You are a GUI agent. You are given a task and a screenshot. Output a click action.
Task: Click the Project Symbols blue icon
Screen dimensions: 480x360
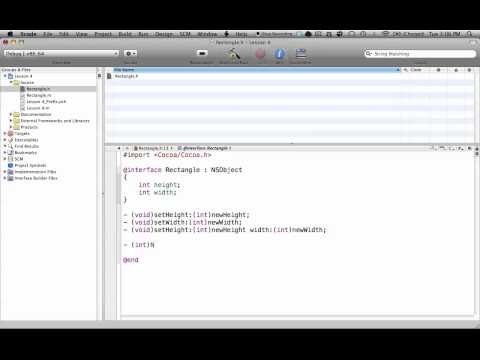[11, 165]
